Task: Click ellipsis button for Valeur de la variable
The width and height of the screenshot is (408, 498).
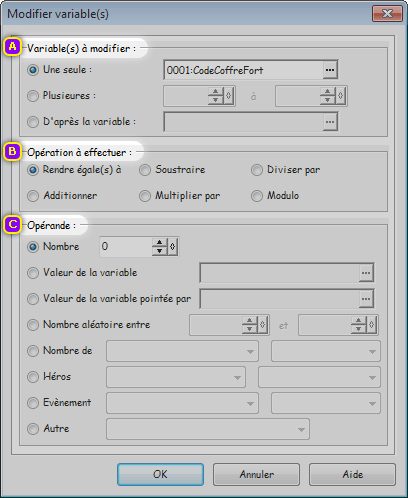Action: [366, 273]
